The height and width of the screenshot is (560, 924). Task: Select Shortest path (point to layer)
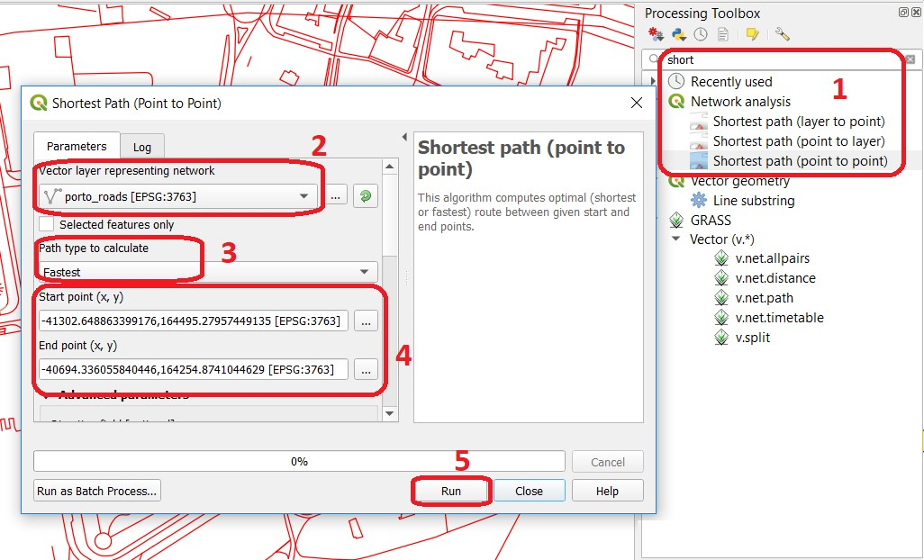(x=799, y=141)
